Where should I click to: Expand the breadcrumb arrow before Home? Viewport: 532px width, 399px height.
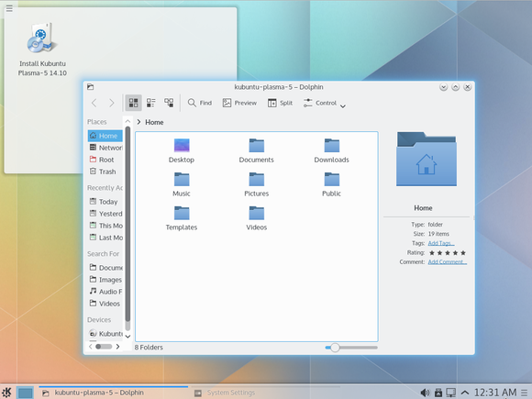pos(139,122)
